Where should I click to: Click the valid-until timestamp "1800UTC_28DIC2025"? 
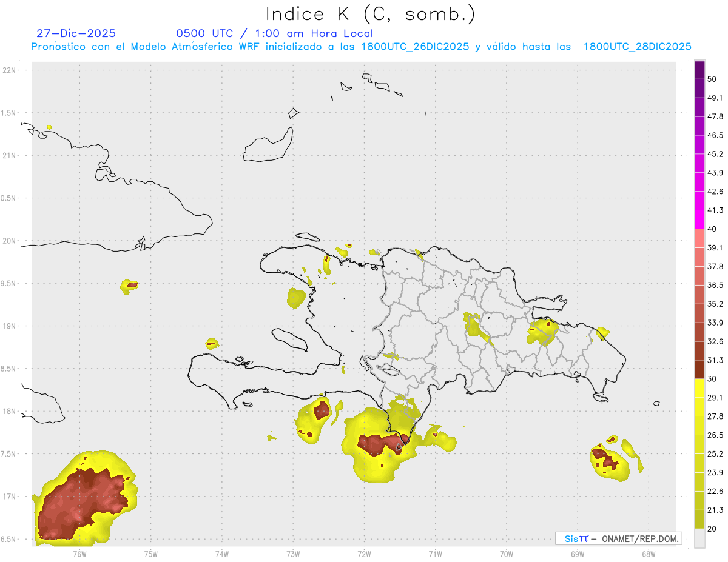(x=638, y=47)
